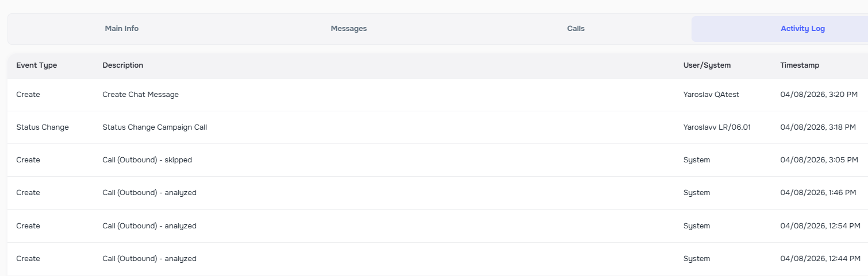
Task: Click the Timestamp column header
Action: pyautogui.click(x=800, y=65)
